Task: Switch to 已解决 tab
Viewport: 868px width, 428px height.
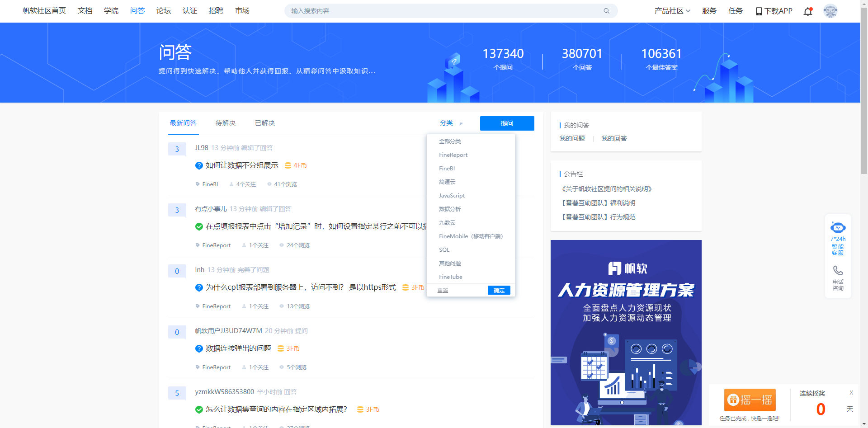Action: click(265, 123)
